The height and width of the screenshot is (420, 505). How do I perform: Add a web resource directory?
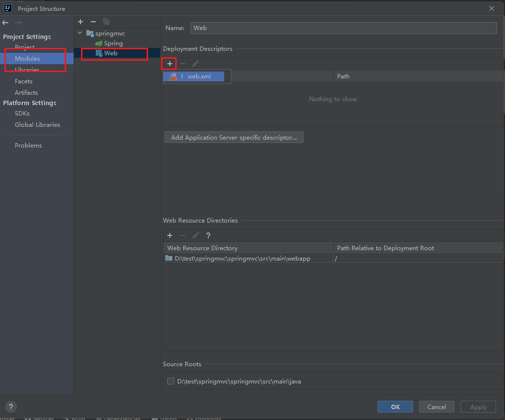[x=170, y=235]
